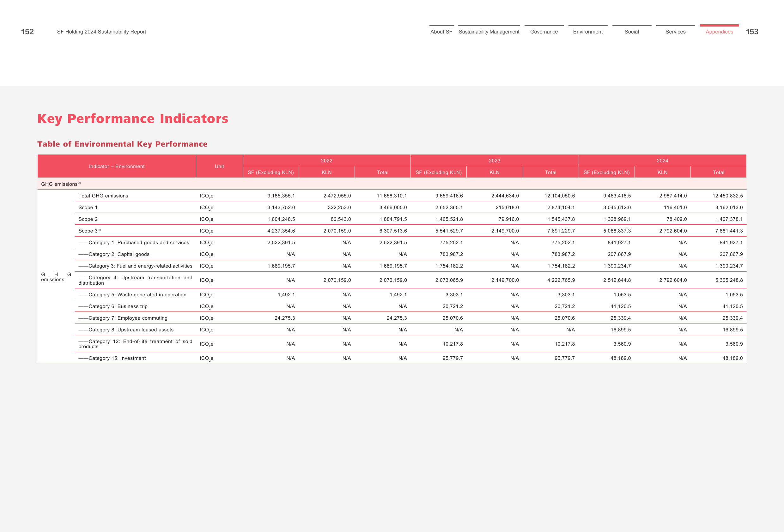The image size is (784, 532).
Task: Click the Indicator – Environment column header
Action: (117, 166)
